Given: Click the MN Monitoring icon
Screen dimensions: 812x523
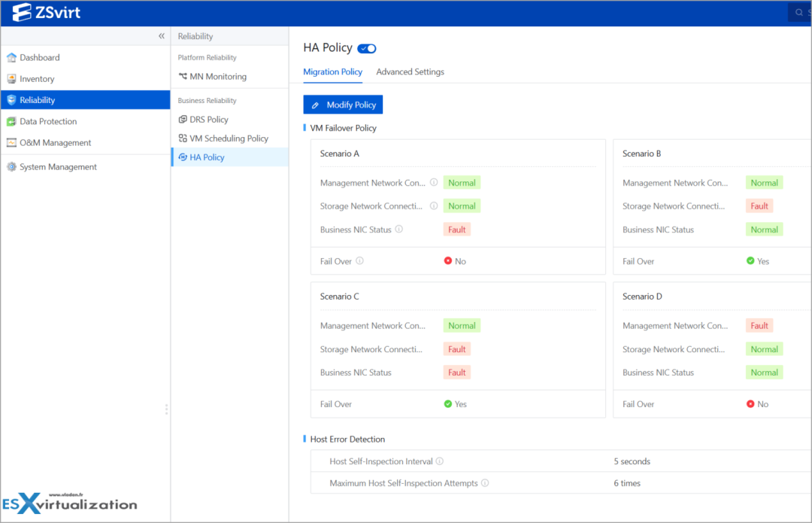Looking at the screenshot, I should [183, 76].
